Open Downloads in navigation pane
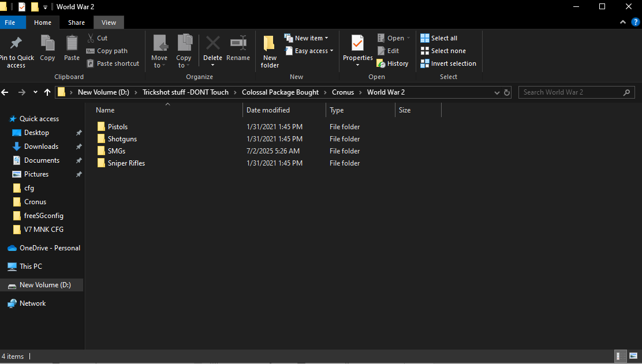This screenshot has width=642, height=364. click(x=41, y=147)
